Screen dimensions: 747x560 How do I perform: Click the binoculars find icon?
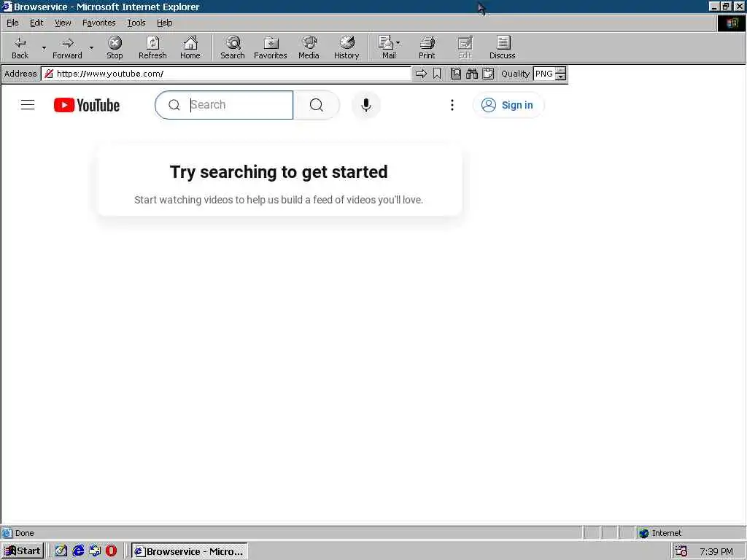(x=472, y=74)
